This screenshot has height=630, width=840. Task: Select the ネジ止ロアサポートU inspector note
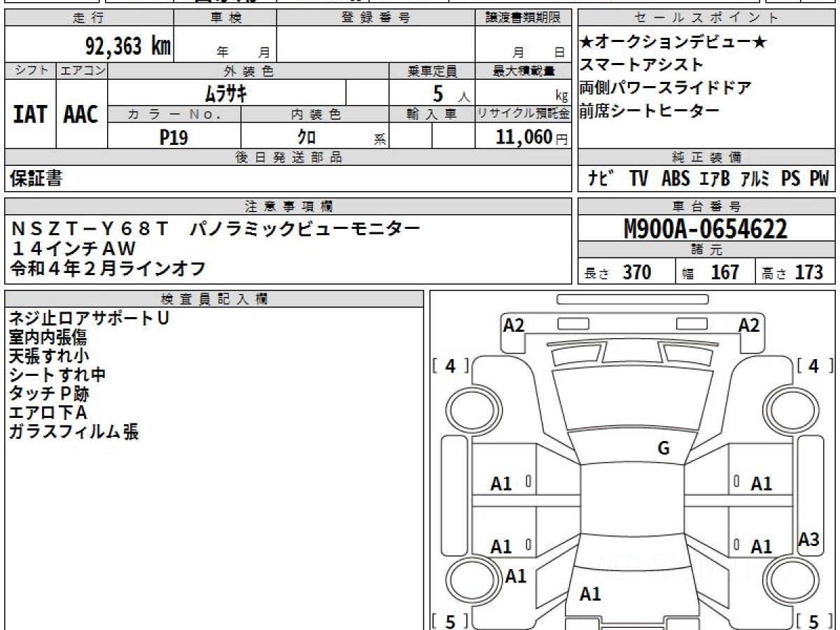click(89, 318)
